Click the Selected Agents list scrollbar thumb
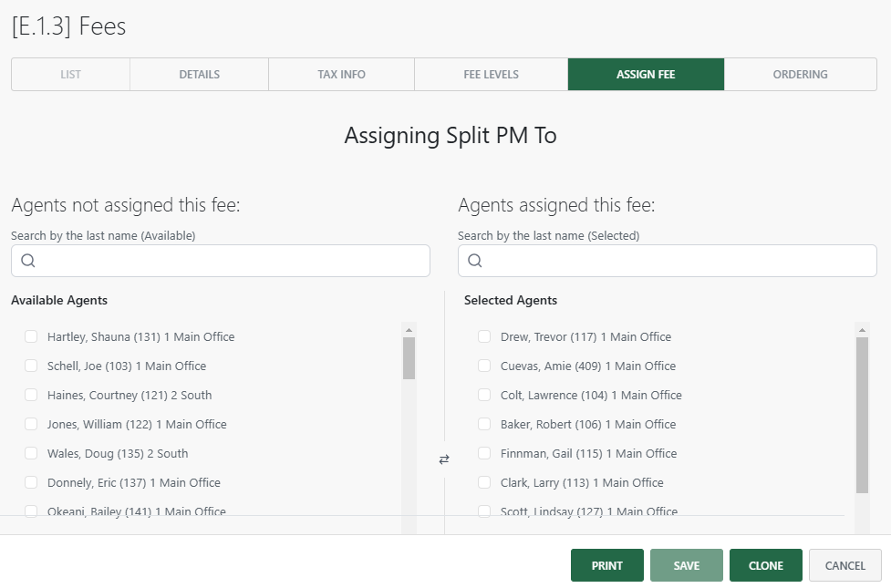891x588 pixels. point(862,415)
